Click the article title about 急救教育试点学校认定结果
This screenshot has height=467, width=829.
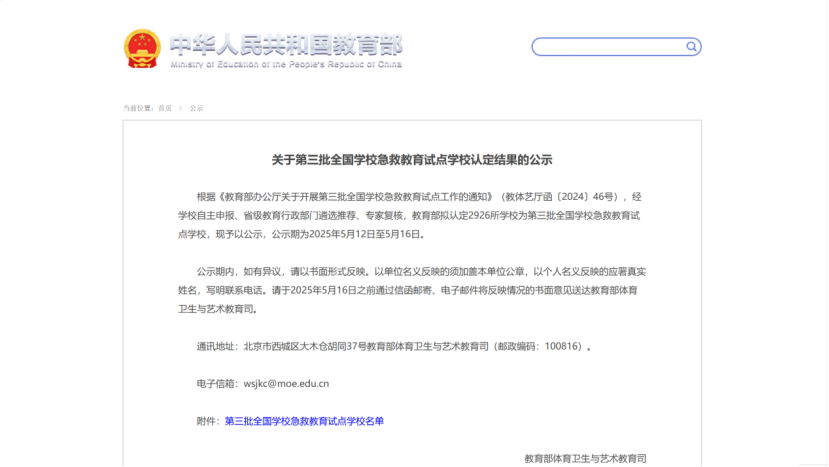(412, 159)
